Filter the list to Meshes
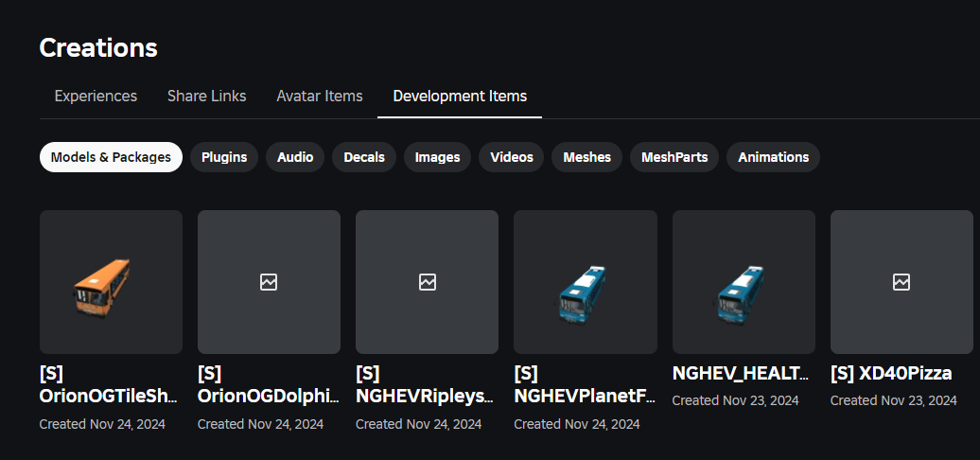 pos(586,157)
